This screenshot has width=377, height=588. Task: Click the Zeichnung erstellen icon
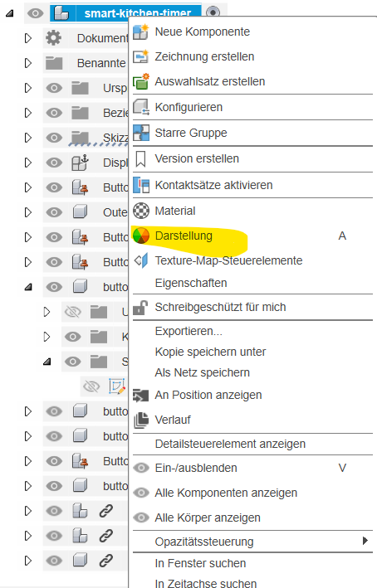coord(141,56)
